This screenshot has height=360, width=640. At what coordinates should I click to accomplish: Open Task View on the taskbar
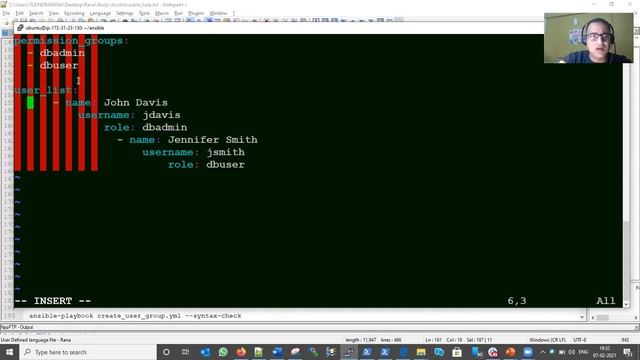(x=185, y=352)
